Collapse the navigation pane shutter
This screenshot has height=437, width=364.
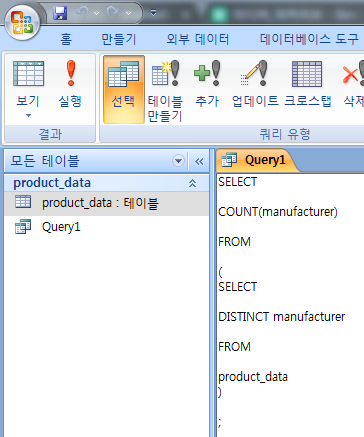coord(199,162)
